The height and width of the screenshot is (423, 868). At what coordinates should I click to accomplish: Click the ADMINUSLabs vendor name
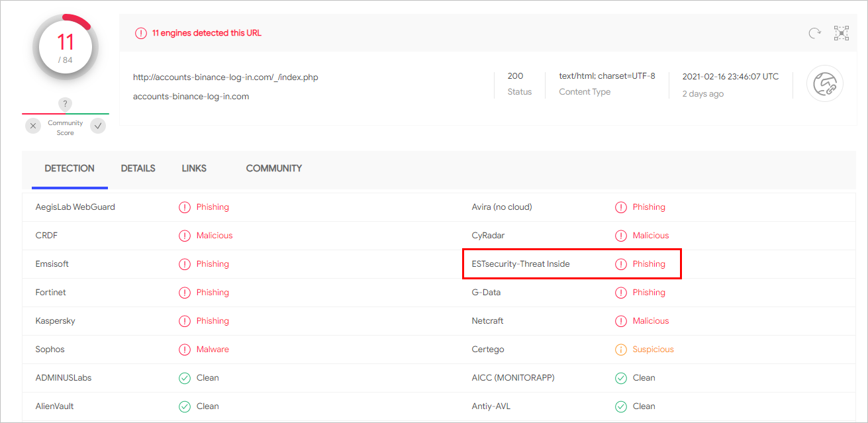pos(64,378)
